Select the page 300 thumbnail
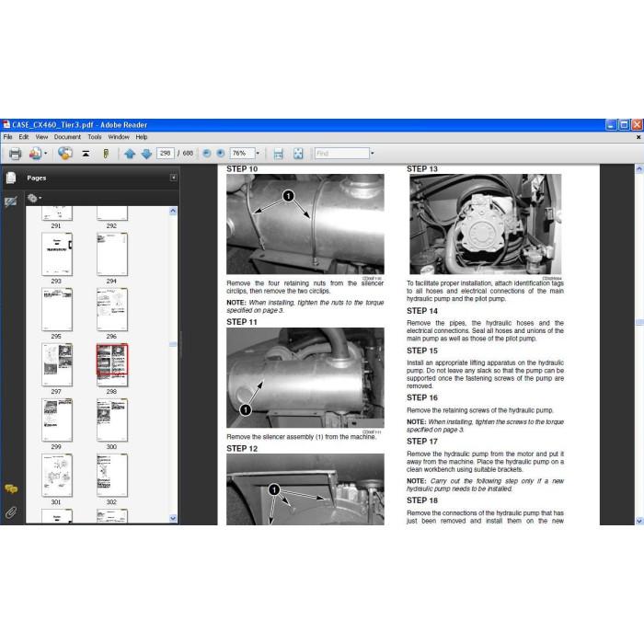 (x=112, y=420)
